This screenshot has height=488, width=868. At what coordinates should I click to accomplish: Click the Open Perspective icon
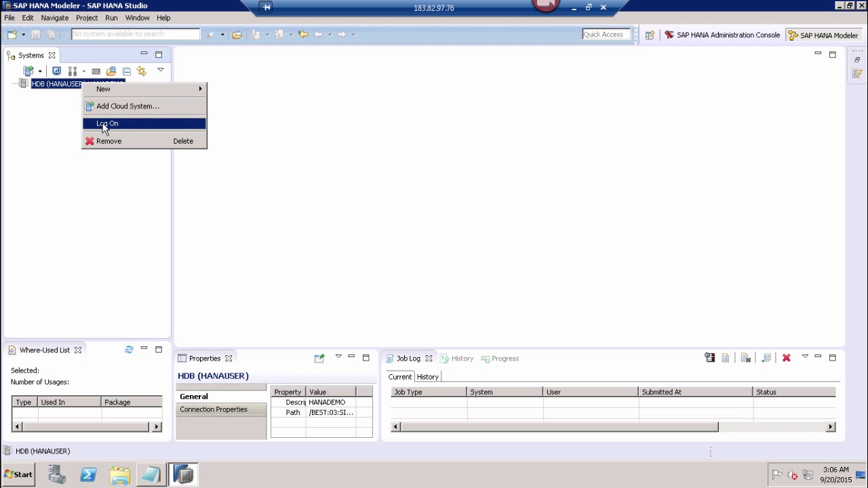(x=650, y=35)
